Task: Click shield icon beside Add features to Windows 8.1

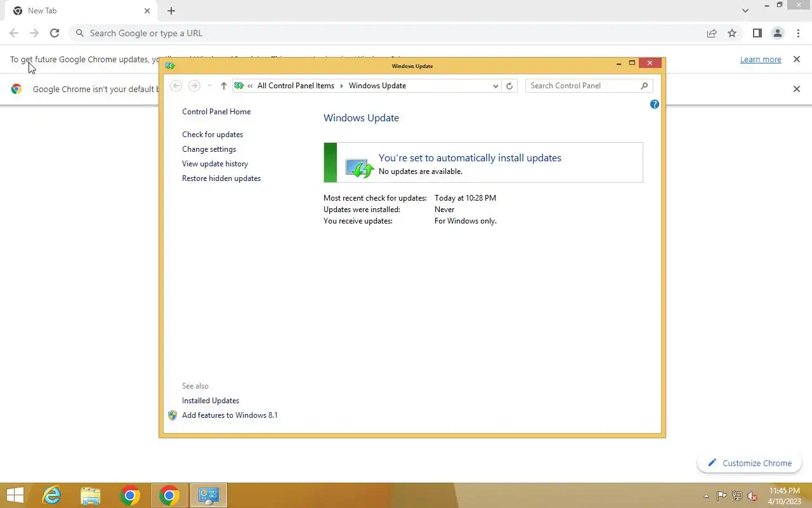Action: tap(173, 415)
